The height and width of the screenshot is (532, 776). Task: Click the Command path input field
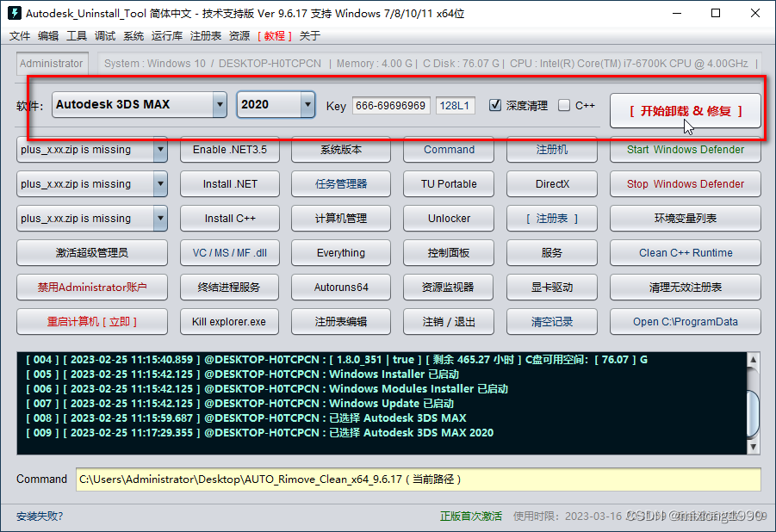[419, 479]
